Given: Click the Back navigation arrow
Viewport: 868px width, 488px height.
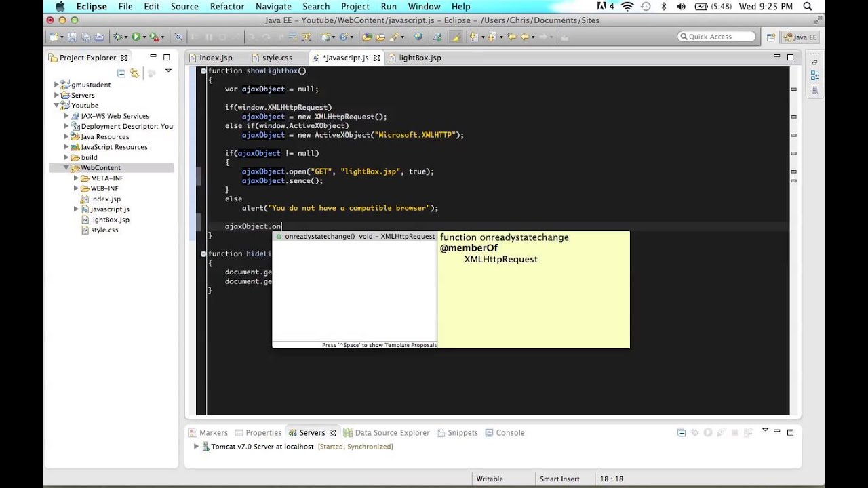Looking at the screenshot, I should click(x=525, y=37).
